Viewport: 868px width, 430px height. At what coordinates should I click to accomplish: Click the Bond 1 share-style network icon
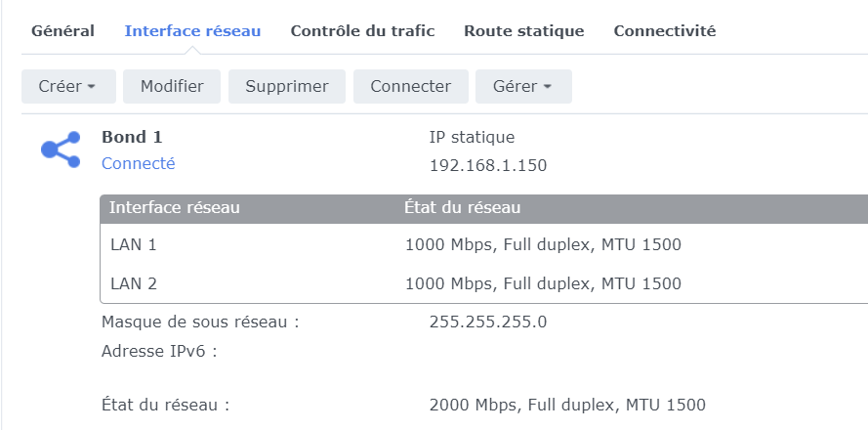point(61,150)
